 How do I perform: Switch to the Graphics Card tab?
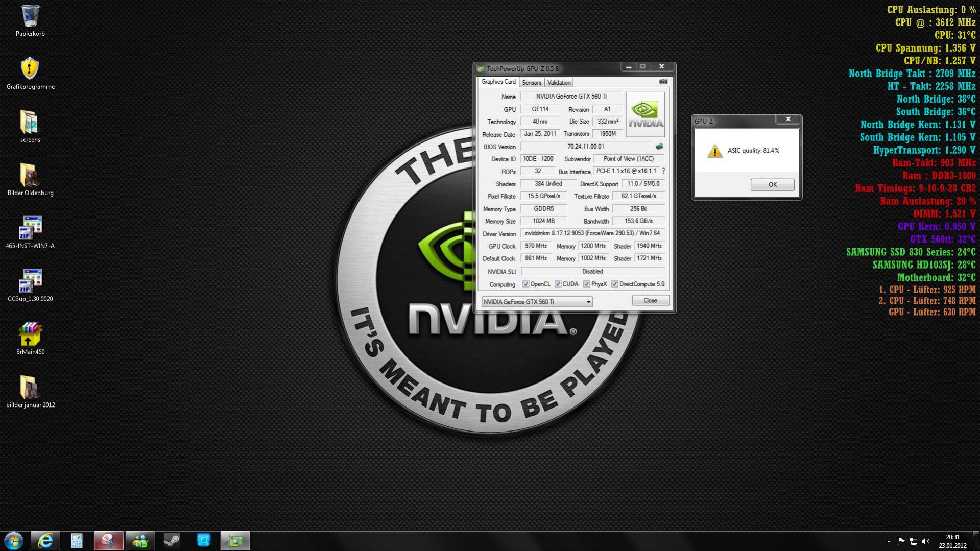coord(498,82)
